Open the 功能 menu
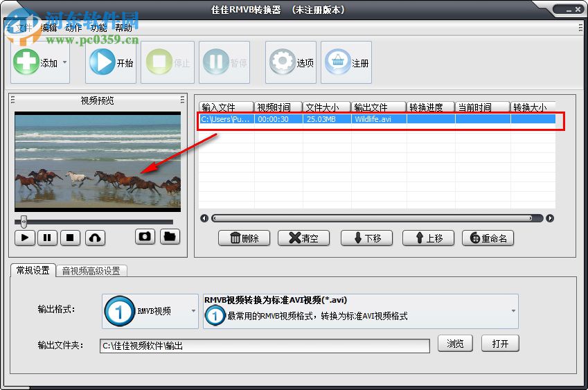This screenshot has width=588, height=390. coord(98,28)
